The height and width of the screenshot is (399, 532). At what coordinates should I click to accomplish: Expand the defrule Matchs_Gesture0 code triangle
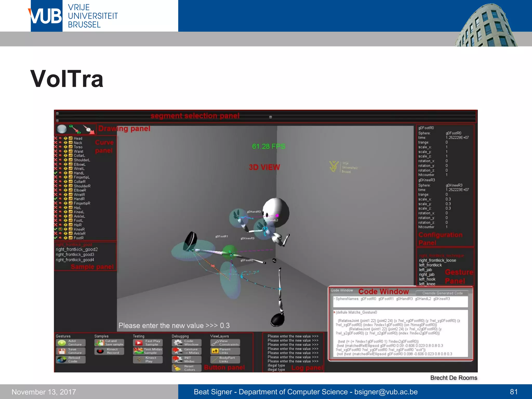pos(334,312)
